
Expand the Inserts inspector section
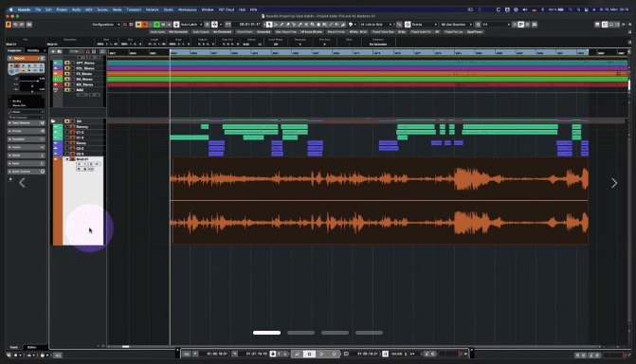(27, 147)
